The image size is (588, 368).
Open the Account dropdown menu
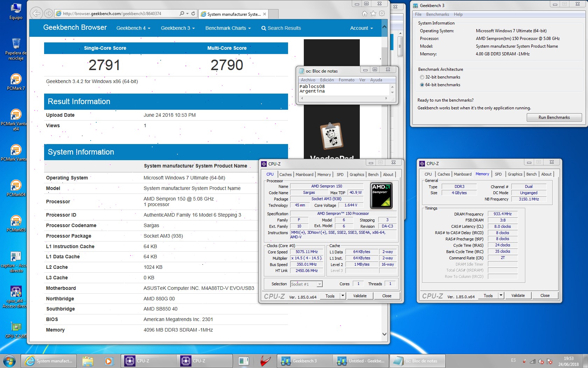click(362, 28)
